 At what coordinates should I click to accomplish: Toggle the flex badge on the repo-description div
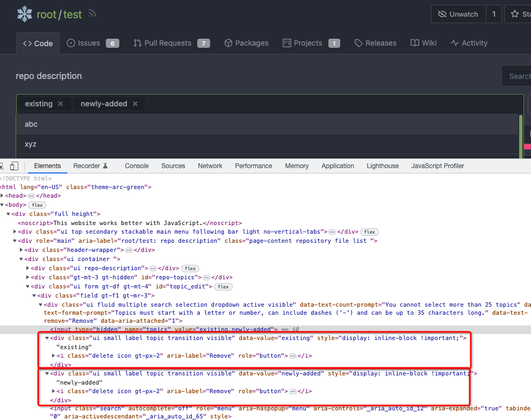click(x=190, y=269)
